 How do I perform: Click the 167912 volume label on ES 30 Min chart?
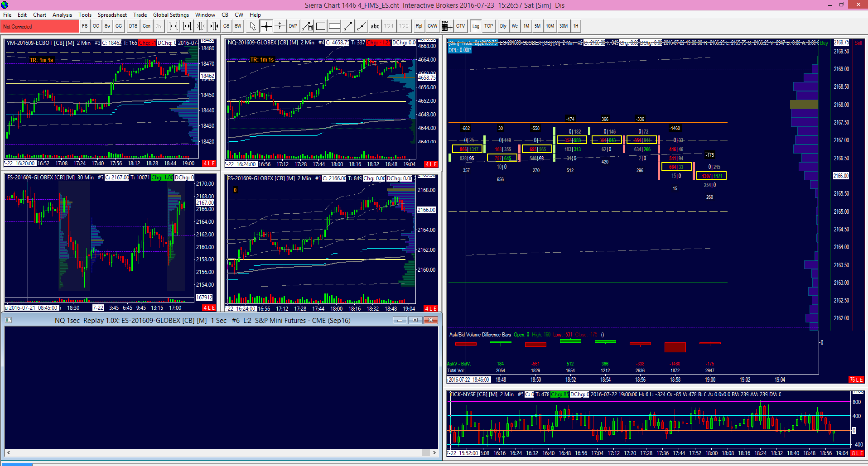(x=204, y=298)
